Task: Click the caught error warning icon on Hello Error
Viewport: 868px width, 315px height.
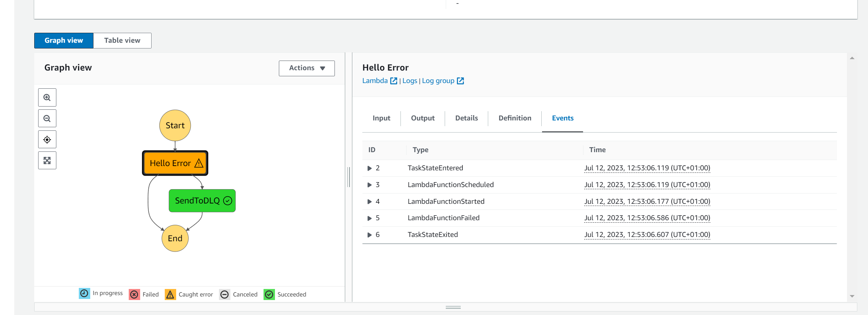Action: [x=199, y=163]
